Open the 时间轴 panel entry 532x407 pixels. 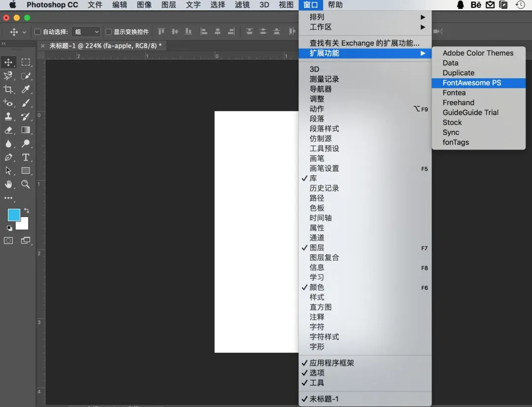(365, 218)
